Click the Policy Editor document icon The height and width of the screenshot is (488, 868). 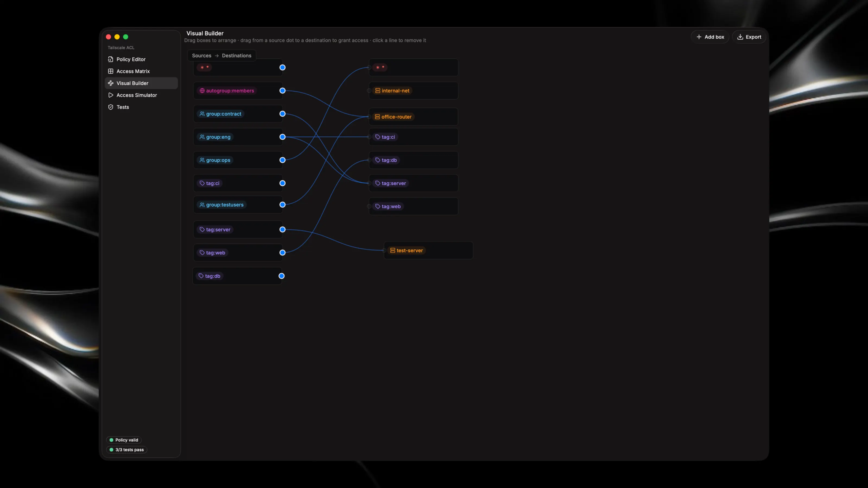[110, 59]
